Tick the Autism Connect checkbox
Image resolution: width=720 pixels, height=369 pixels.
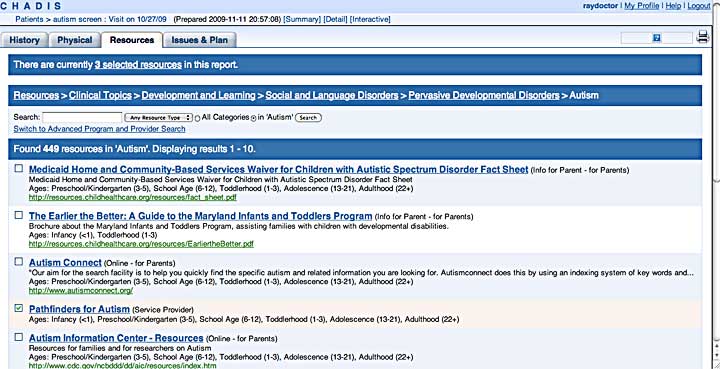coord(18,262)
